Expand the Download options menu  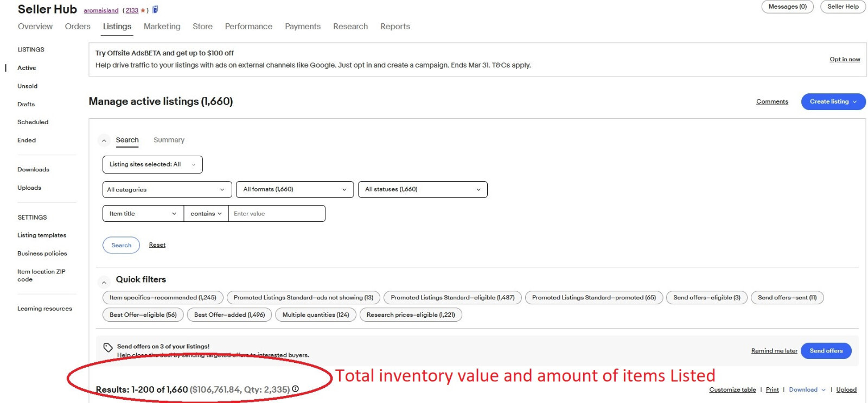[x=807, y=389]
